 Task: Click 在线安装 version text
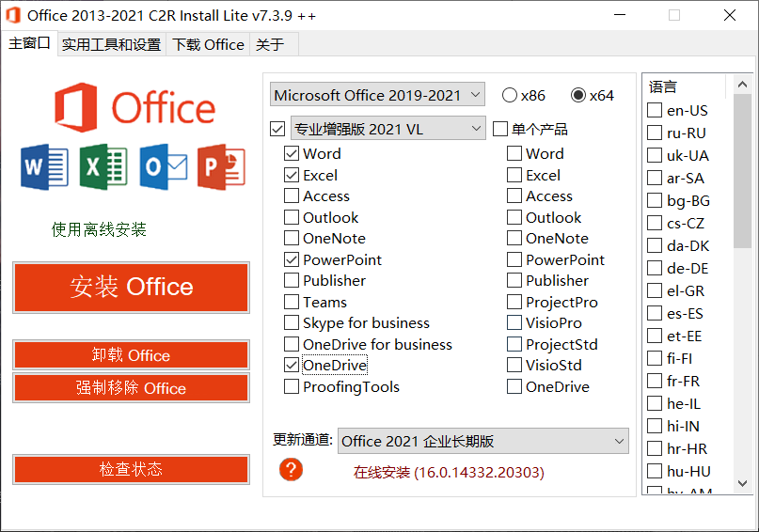(x=449, y=472)
